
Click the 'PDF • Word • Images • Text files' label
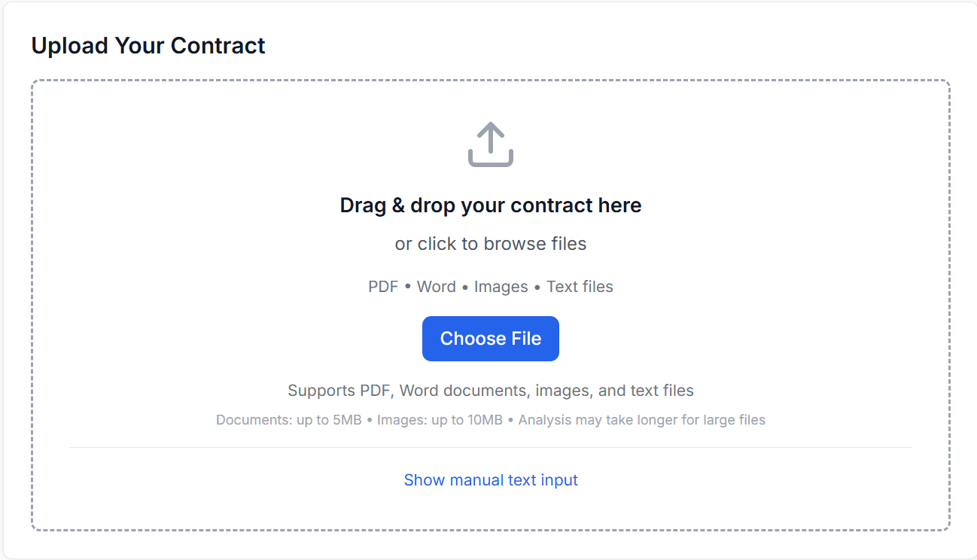490,286
